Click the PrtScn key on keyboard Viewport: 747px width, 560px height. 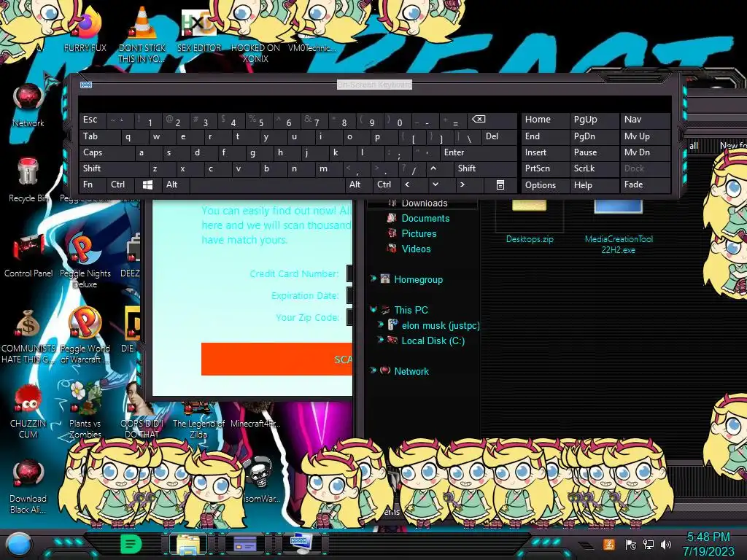coord(545,168)
